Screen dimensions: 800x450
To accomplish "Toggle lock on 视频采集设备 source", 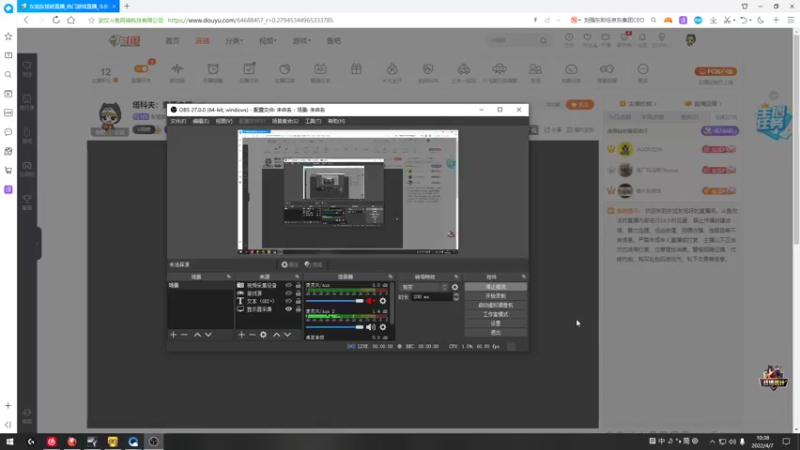I will pyautogui.click(x=298, y=285).
